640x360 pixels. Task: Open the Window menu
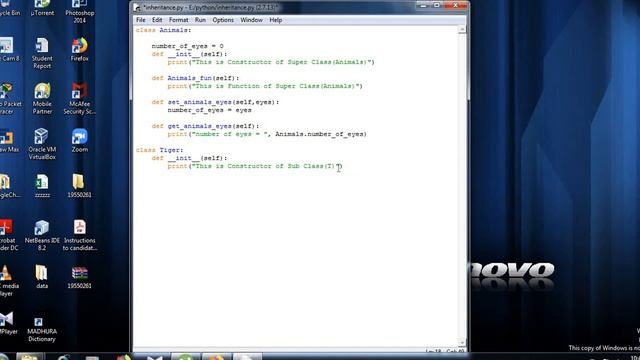[251, 20]
